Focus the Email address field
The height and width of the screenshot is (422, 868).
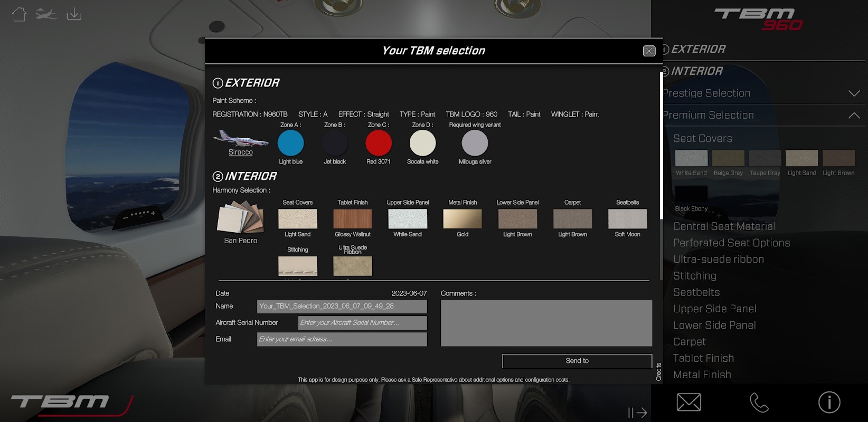(342, 339)
